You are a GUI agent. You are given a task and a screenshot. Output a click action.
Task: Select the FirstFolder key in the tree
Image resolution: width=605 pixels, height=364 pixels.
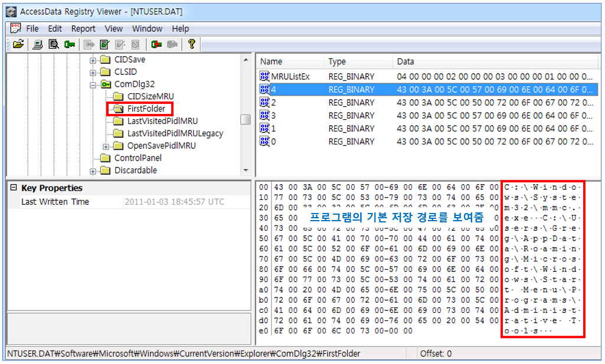tap(146, 109)
